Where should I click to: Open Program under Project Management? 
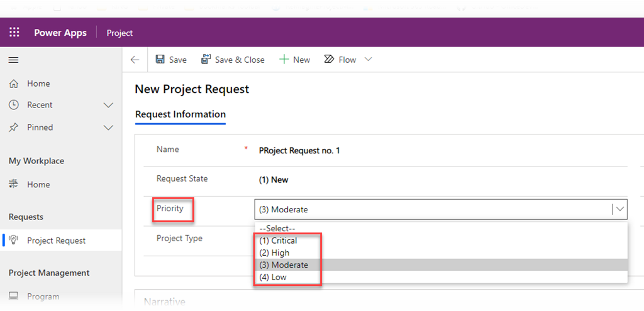(x=43, y=297)
